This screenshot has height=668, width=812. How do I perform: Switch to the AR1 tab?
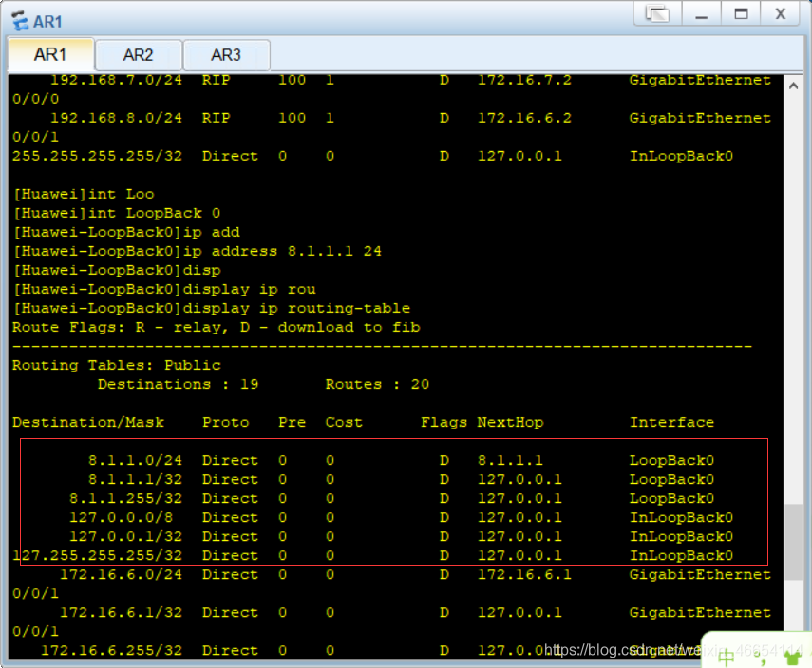click(x=50, y=54)
